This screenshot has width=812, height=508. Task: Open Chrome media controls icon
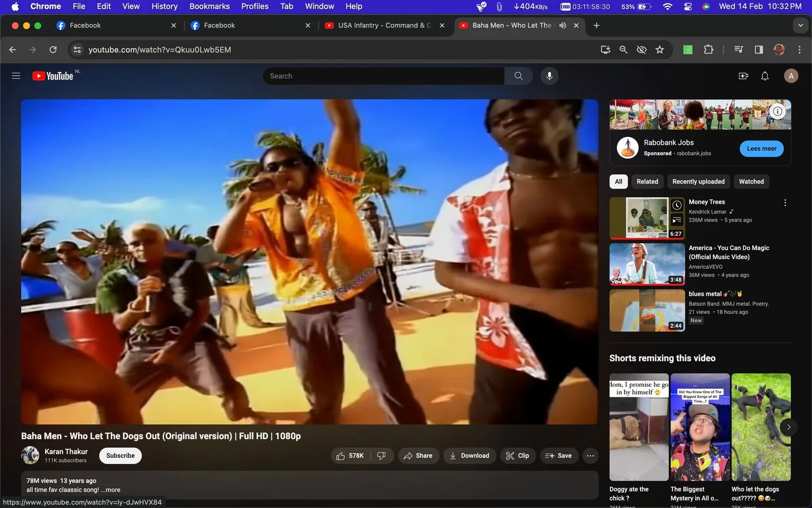coord(739,50)
